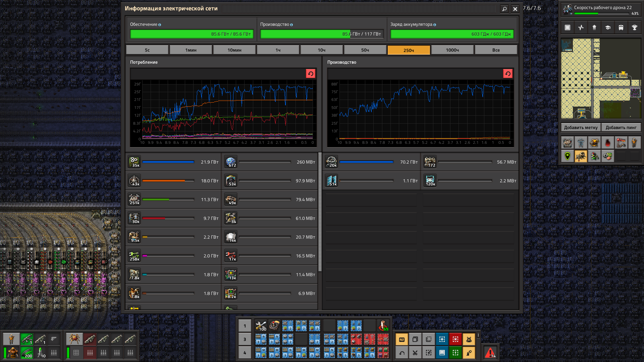Click the drone speed research progress bar
The width and height of the screenshot is (644, 362).
click(x=602, y=14)
